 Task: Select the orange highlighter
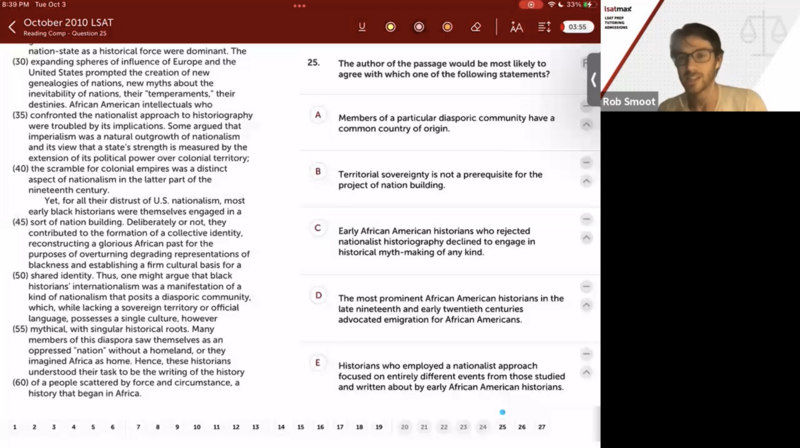coord(447,27)
